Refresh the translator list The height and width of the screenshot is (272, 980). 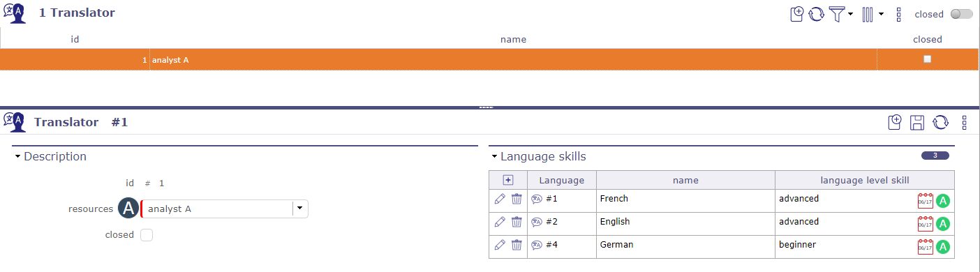816,13
